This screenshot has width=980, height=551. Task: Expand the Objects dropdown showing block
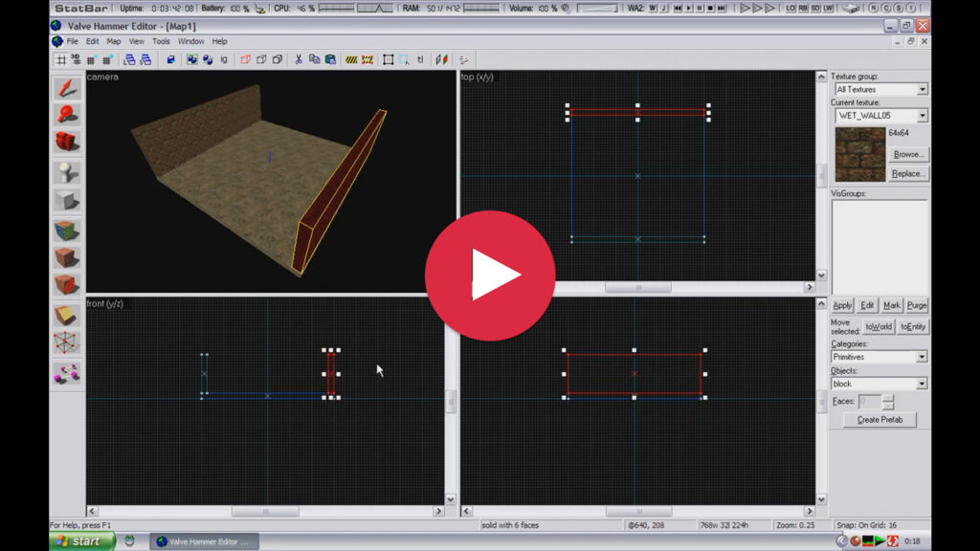coord(922,384)
